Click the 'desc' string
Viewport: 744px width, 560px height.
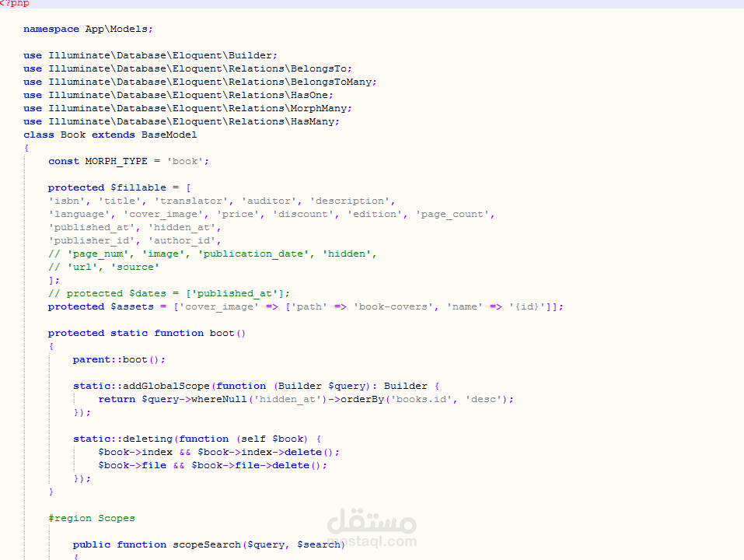point(484,400)
